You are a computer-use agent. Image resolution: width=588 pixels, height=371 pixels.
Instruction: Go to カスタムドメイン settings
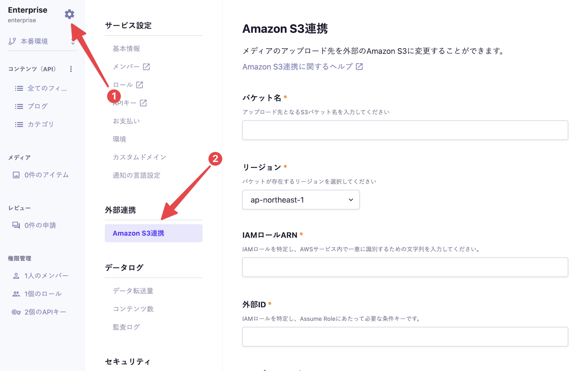coord(140,157)
